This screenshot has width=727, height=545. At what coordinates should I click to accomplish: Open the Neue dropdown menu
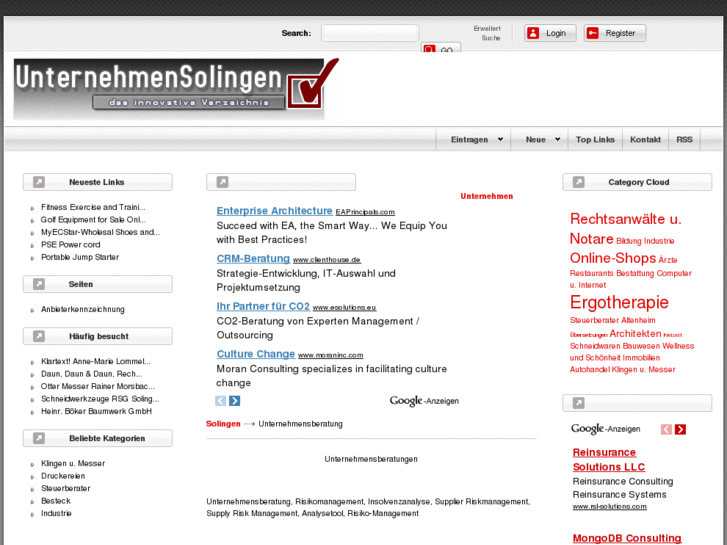click(542, 140)
